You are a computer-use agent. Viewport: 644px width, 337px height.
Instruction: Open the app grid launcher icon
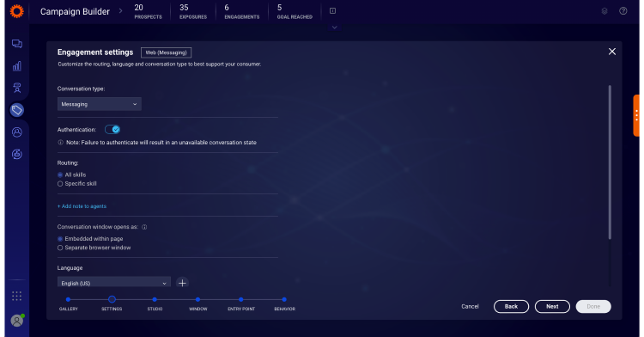pyautogui.click(x=17, y=296)
